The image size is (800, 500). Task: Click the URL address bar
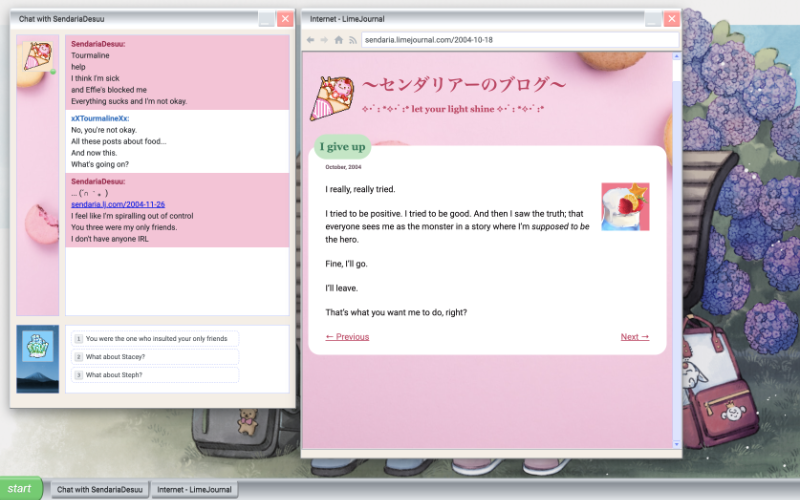tap(520, 40)
